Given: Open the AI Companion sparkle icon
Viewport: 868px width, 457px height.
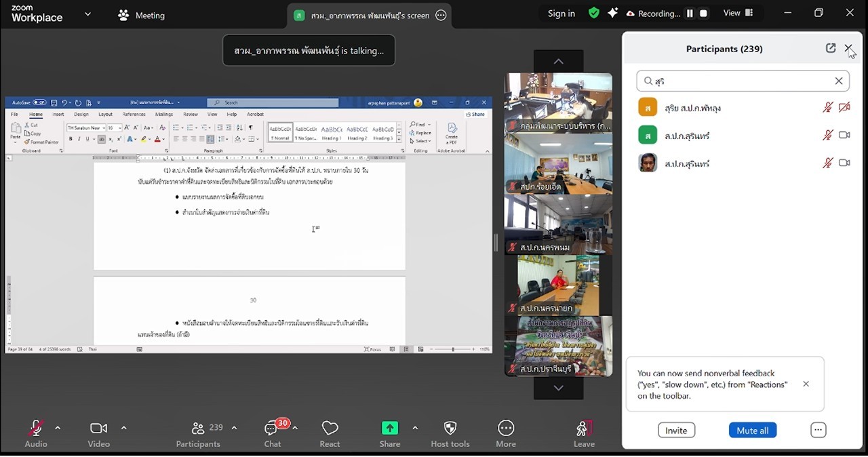Looking at the screenshot, I should [x=612, y=13].
